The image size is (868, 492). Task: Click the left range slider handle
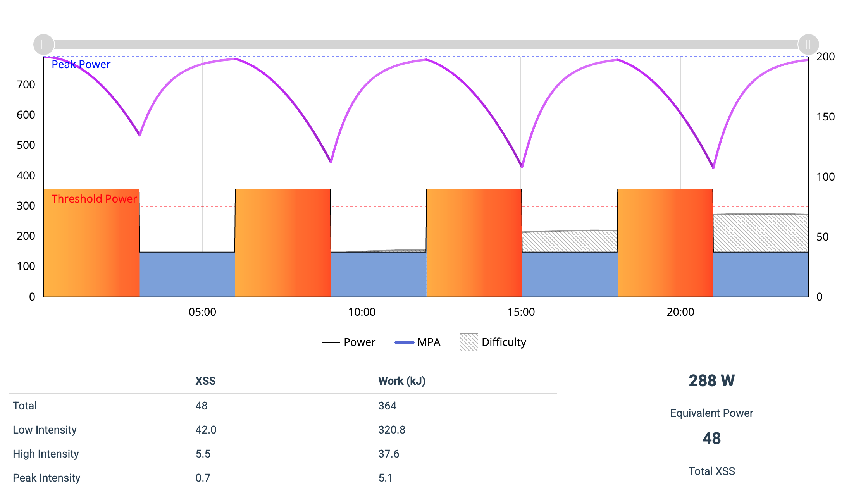tap(44, 45)
